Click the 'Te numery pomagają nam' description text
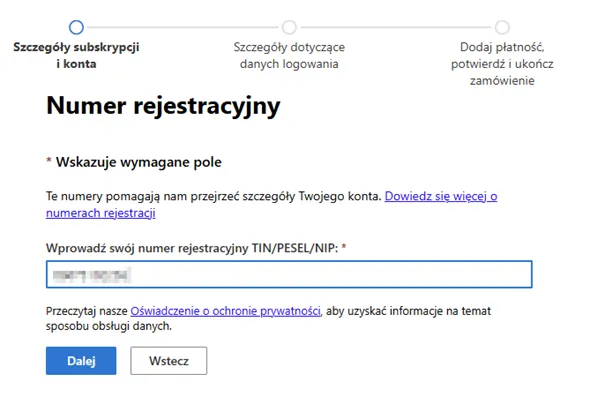This screenshot has height=404, width=605. (x=212, y=197)
